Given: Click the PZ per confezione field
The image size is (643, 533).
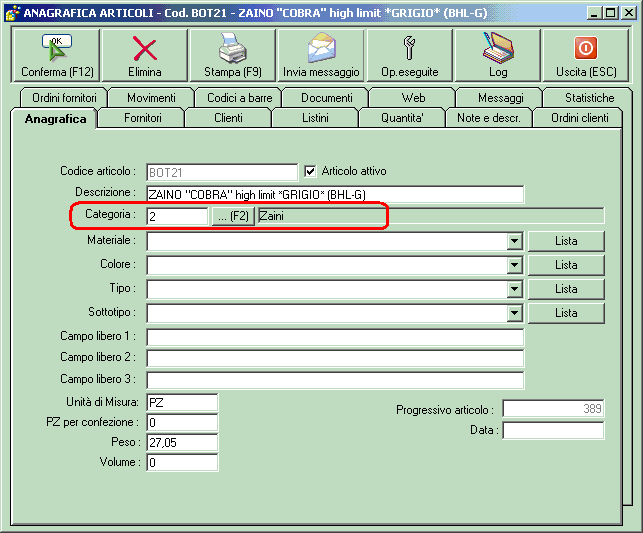Looking at the screenshot, I should [x=182, y=422].
